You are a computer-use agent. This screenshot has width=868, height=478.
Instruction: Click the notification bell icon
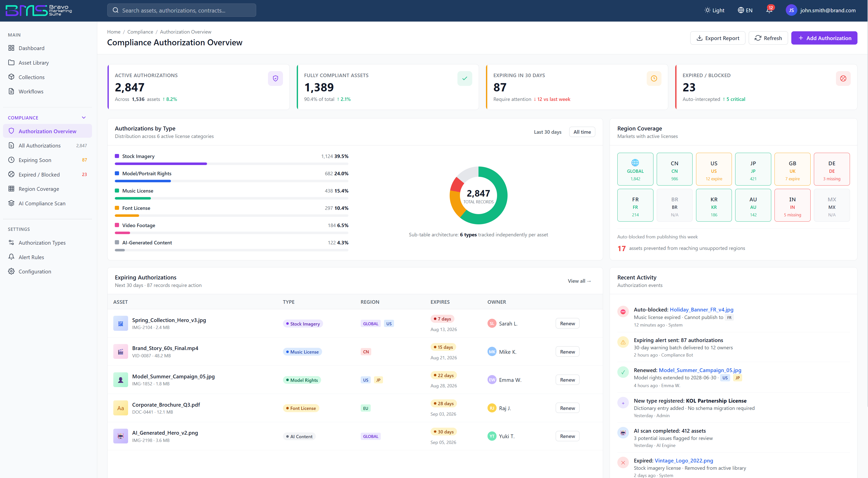click(x=769, y=11)
